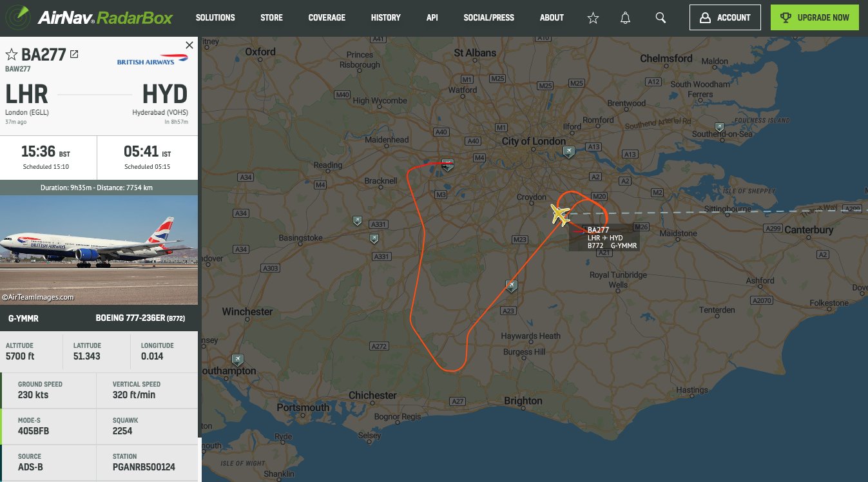This screenshot has height=482, width=868.
Task: Click the 05:41 IST arrival time
Action: coord(147,153)
